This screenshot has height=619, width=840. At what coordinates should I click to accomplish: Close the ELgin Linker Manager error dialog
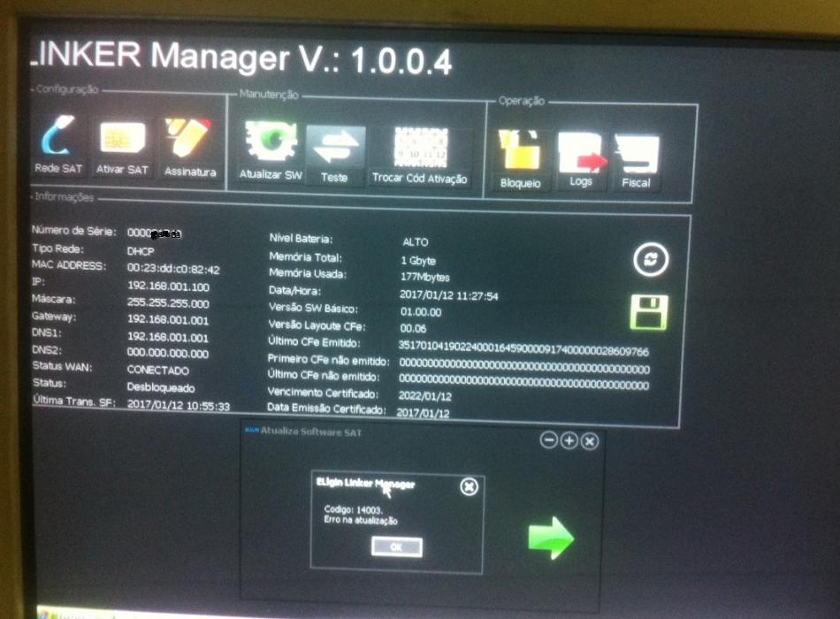coord(469,486)
